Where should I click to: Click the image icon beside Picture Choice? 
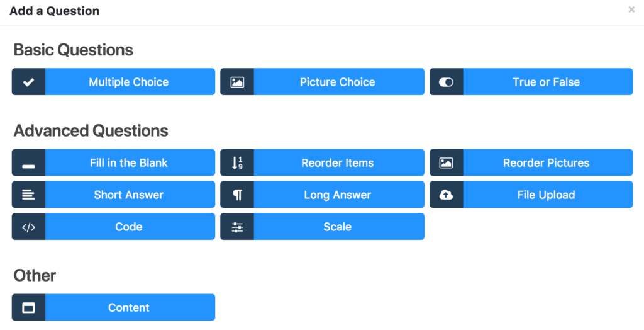click(237, 82)
